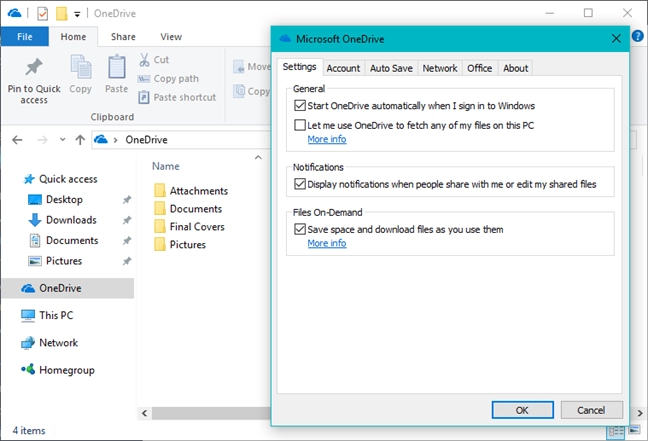
Task: Select Network in navigation pane
Action: (x=50, y=343)
